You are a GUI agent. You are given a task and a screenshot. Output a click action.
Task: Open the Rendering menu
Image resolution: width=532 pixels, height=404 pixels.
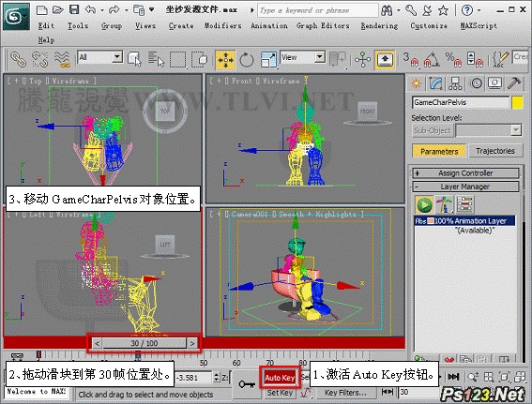click(379, 25)
